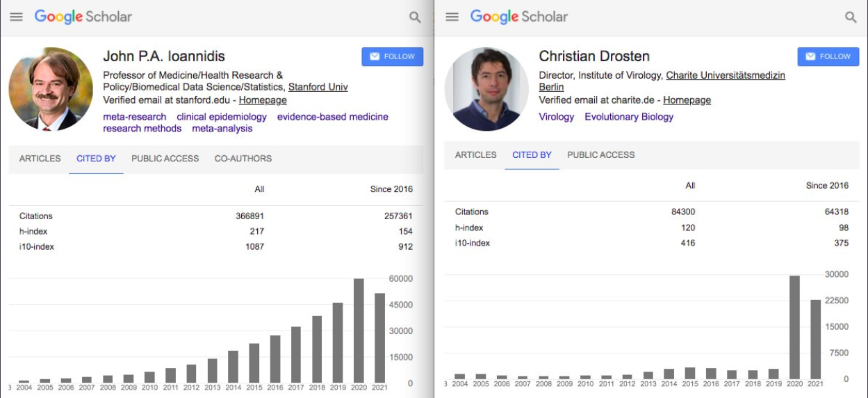Click search magnifier on Drosten page

pyautogui.click(x=851, y=17)
